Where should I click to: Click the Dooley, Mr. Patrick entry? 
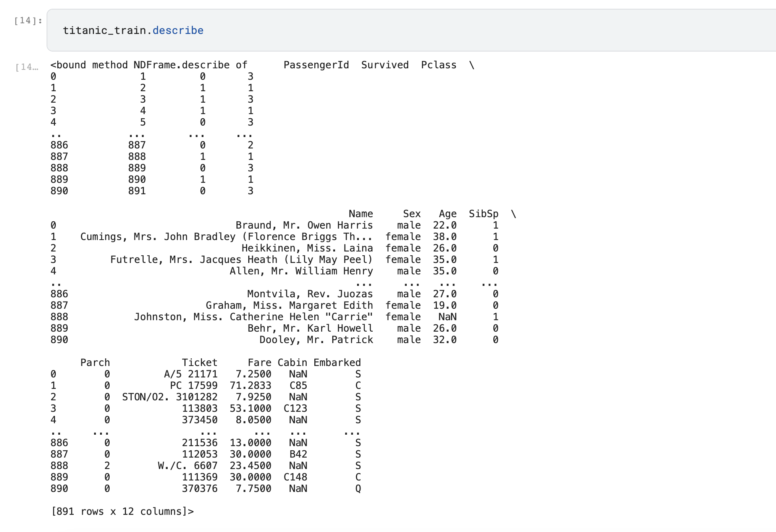316,340
